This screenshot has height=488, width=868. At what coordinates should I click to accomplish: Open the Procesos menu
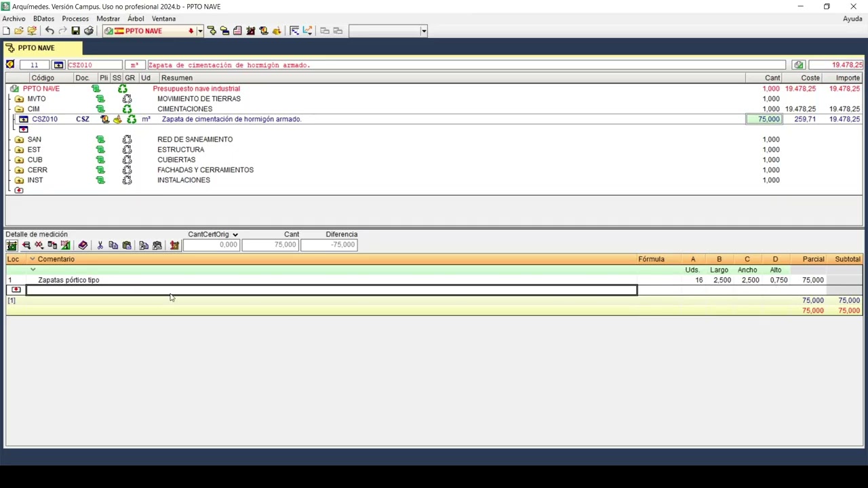(75, 18)
